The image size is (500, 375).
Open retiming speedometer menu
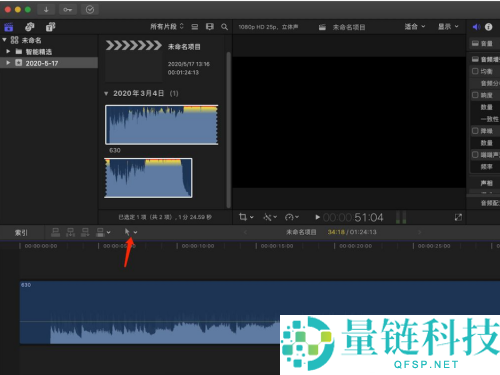(x=292, y=217)
